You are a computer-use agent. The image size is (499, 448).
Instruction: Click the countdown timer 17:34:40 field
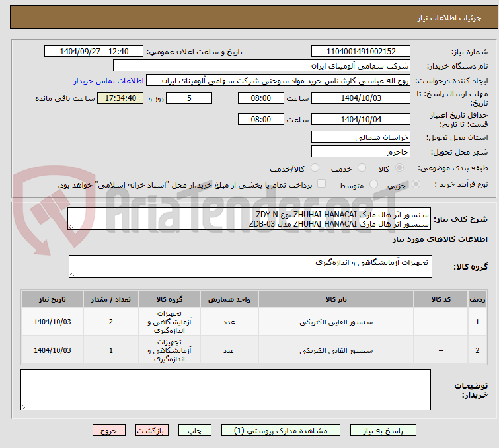pyautogui.click(x=120, y=98)
